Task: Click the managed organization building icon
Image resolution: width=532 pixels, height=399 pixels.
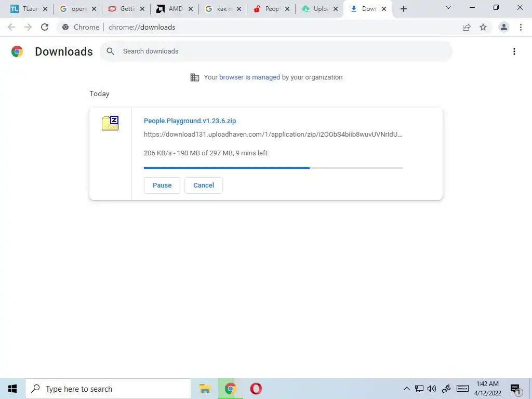Action: coord(194,77)
